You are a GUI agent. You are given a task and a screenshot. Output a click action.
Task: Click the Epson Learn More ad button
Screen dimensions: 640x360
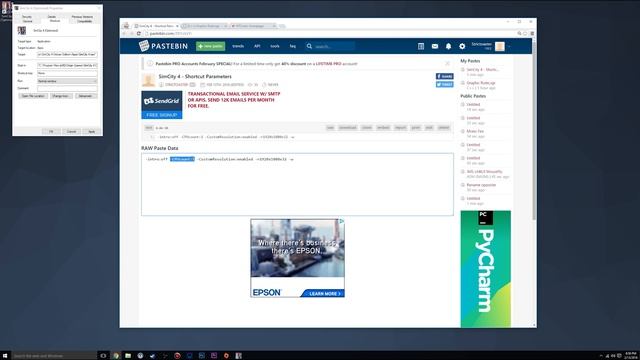(322, 293)
